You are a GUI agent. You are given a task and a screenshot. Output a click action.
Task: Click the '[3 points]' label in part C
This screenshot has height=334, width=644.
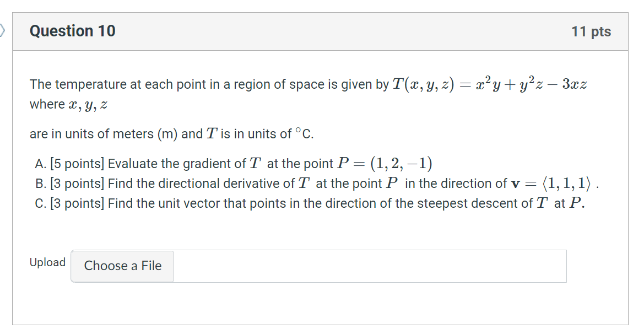tap(77, 203)
